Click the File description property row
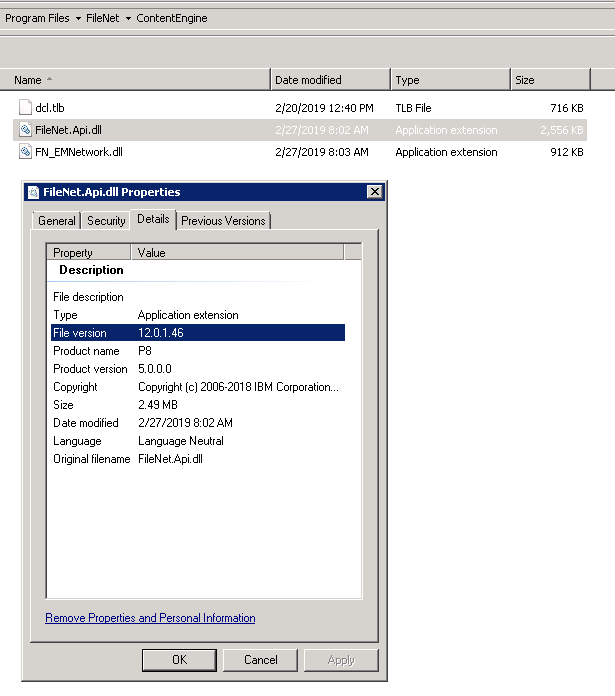This screenshot has width=615, height=696. pyautogui.click(x=198, y=297)
